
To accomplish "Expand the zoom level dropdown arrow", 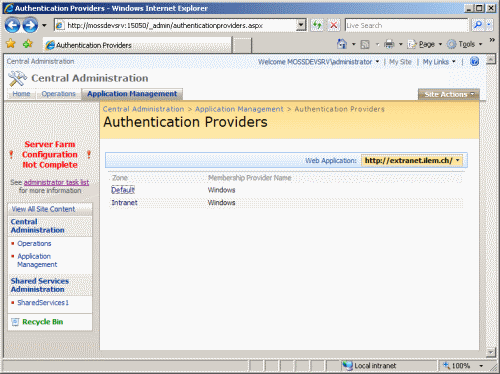I will 481,366.
